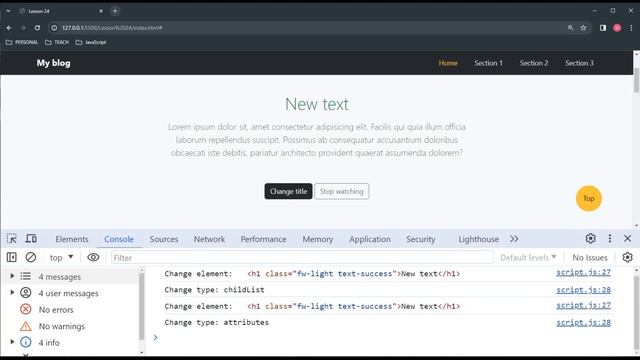Switch to the Application tab
This screenshot has height=360, width=640.
point(370,239)
